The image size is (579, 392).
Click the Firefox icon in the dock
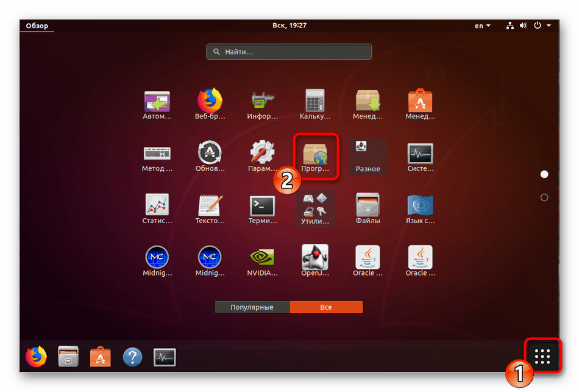click(x=36, y=357)
